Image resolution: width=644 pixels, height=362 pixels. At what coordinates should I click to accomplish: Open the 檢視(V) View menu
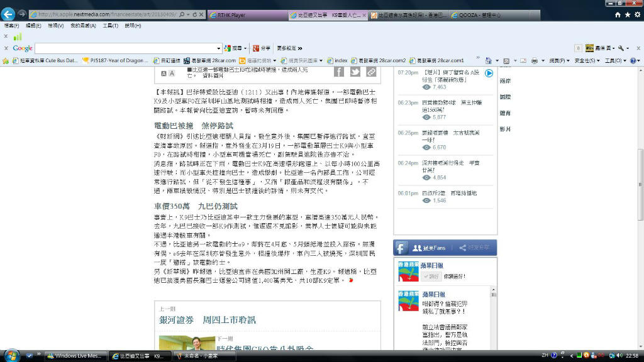(56, 25)
